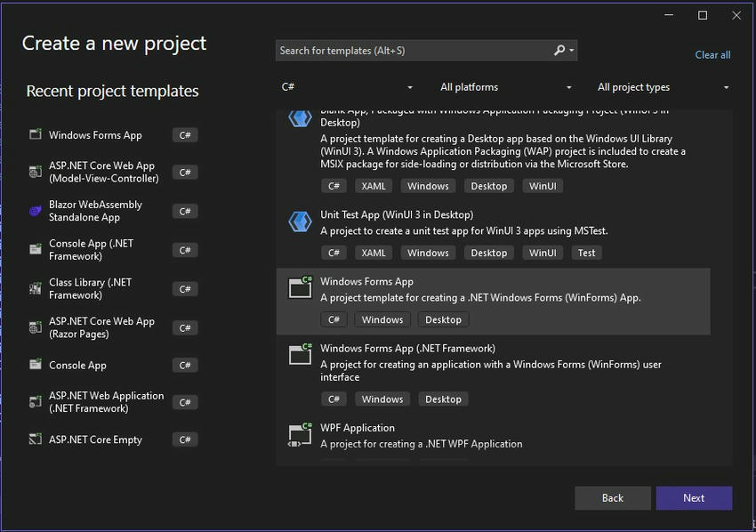Open the search options arrow beside the magnifier
Image resolution: width=756 pixels, height=532 pixels.
571,50
